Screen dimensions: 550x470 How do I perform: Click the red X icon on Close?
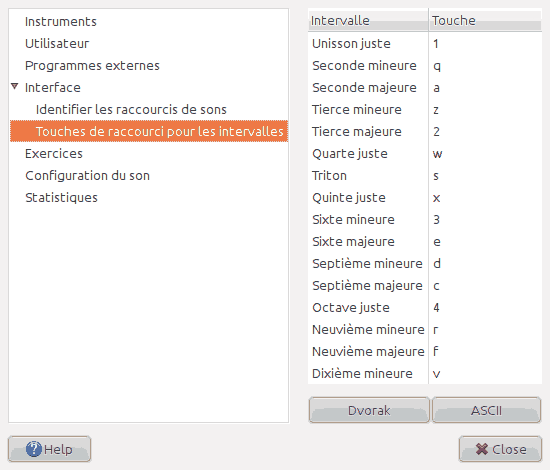coord(482,449)
